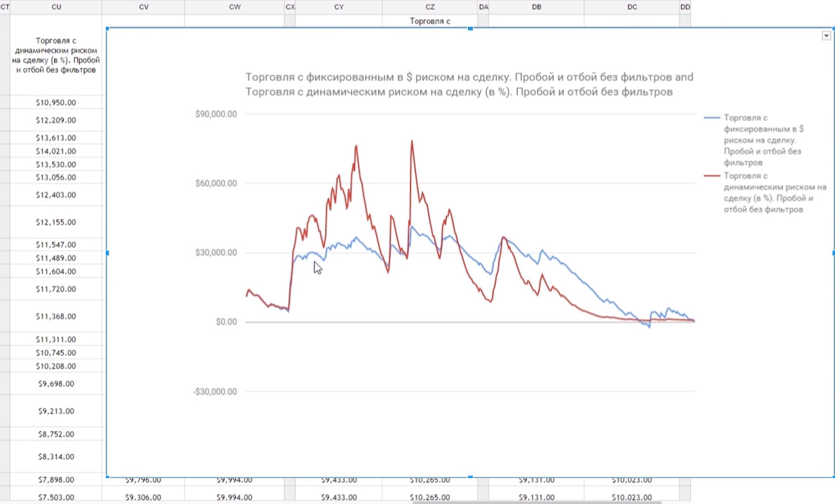The width and height of the screenshot is (835, 504).
Task: Select cell $12,155.00
Action: (56, 222)
